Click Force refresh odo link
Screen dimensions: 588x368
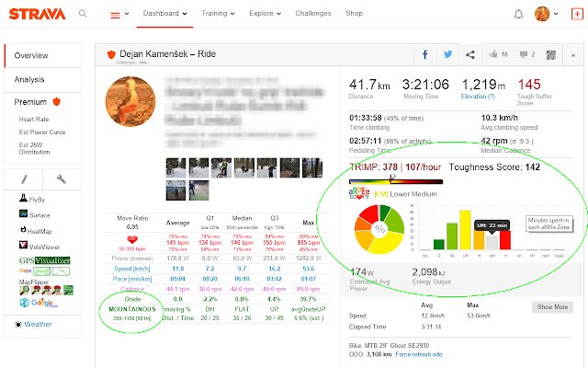(419, 354)
